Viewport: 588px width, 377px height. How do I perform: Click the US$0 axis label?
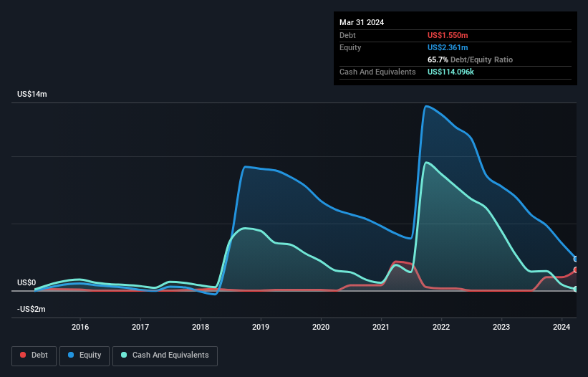pos(26,282)
